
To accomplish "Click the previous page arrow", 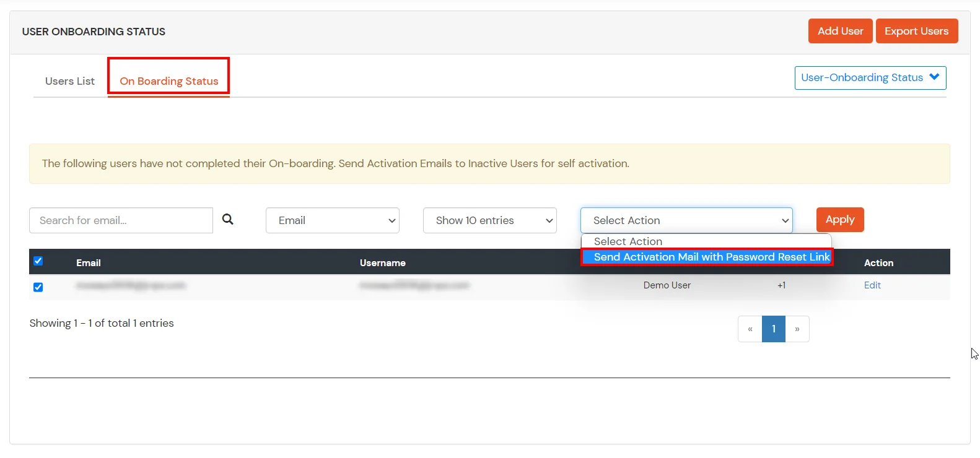I will pos(750,329).
